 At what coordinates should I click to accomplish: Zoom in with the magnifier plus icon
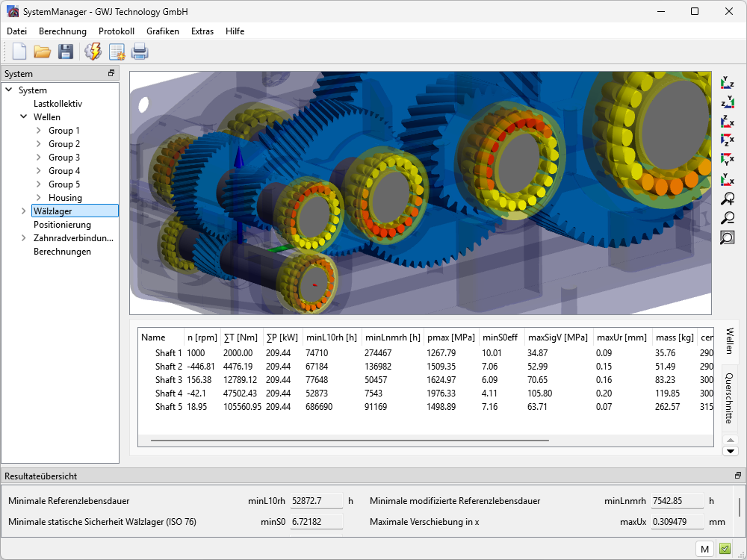click(x=727, y=199)
